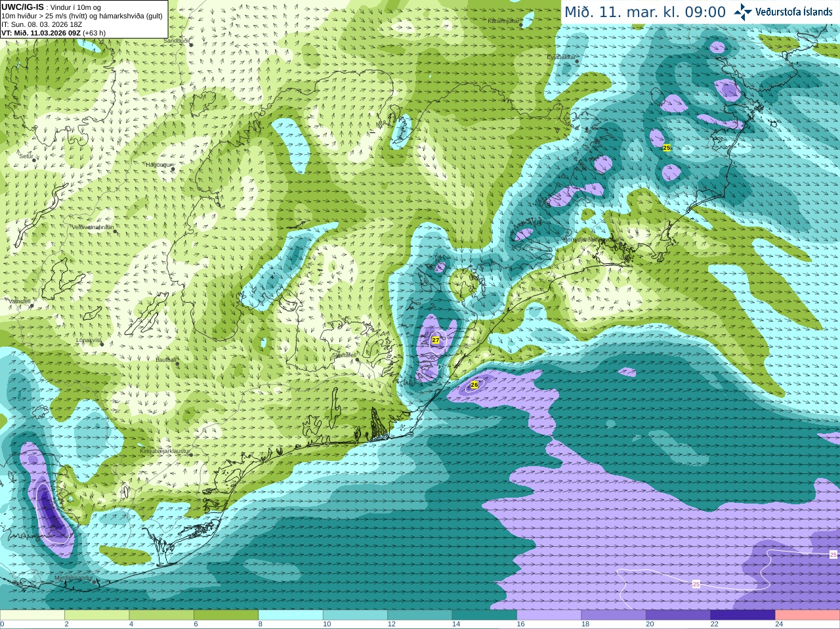
Task: Click the Kirkjubæjarklaustur station label
Action: (165, 451)
